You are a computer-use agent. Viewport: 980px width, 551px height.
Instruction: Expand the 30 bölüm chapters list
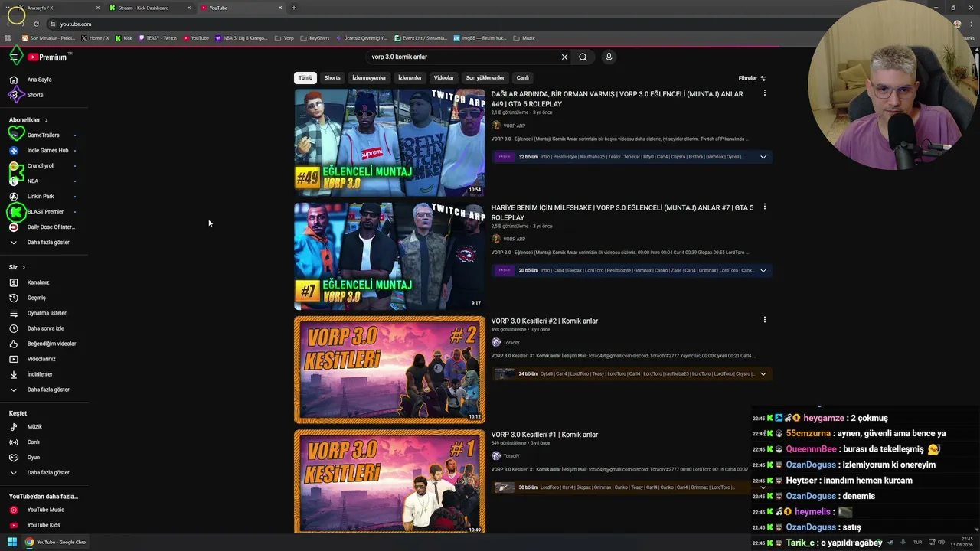pyautogui.click(x=763, y=487)
